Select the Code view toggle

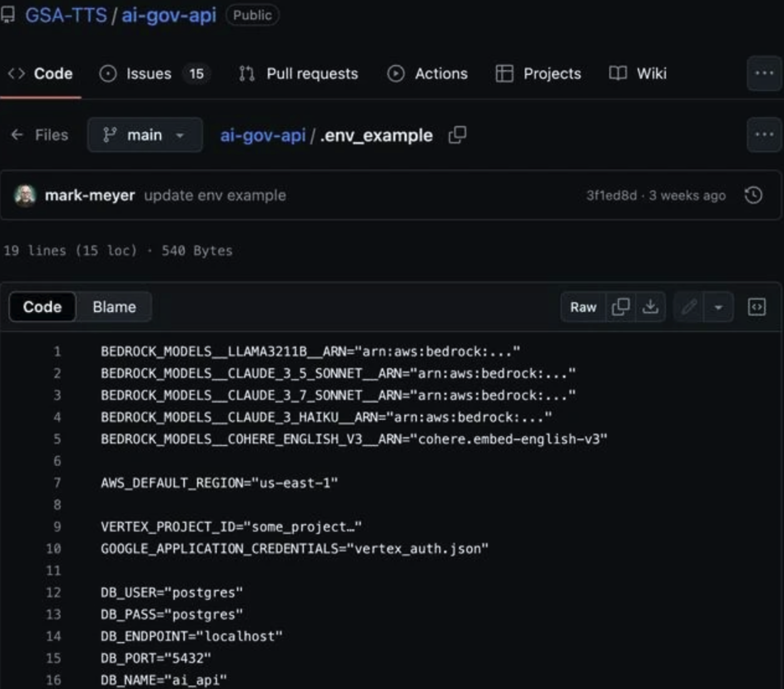[42, 307]
